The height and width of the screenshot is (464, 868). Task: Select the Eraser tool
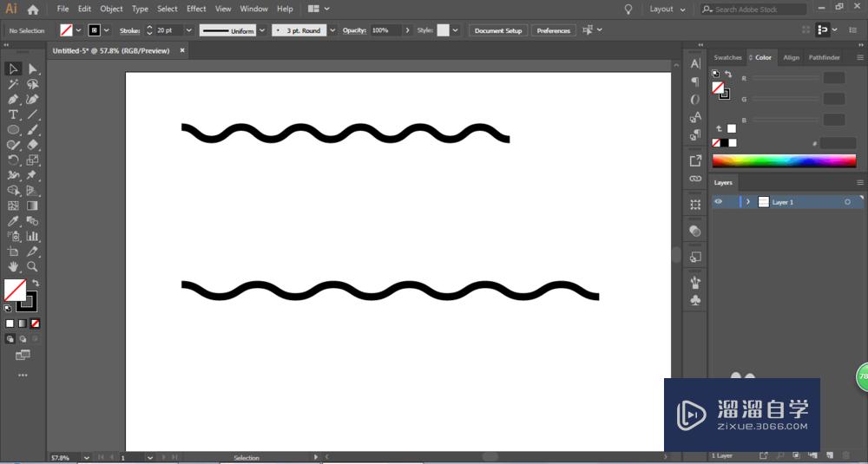click(x=33, y=145)
